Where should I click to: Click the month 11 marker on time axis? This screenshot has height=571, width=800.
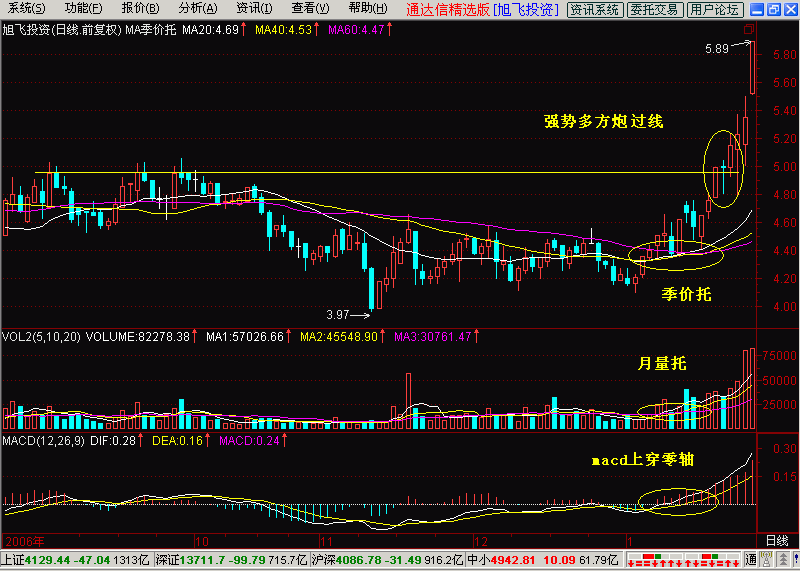pyautogui.click(x=326, y=540)
